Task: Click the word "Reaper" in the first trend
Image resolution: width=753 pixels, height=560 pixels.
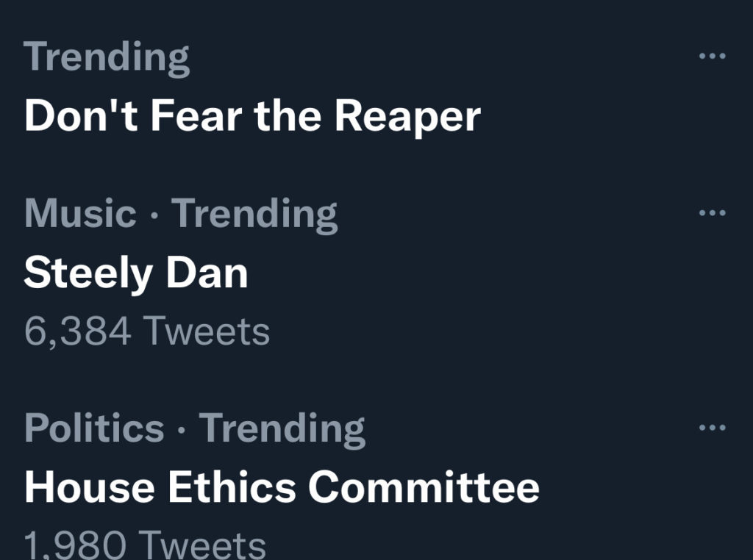Action: [407, 115]
